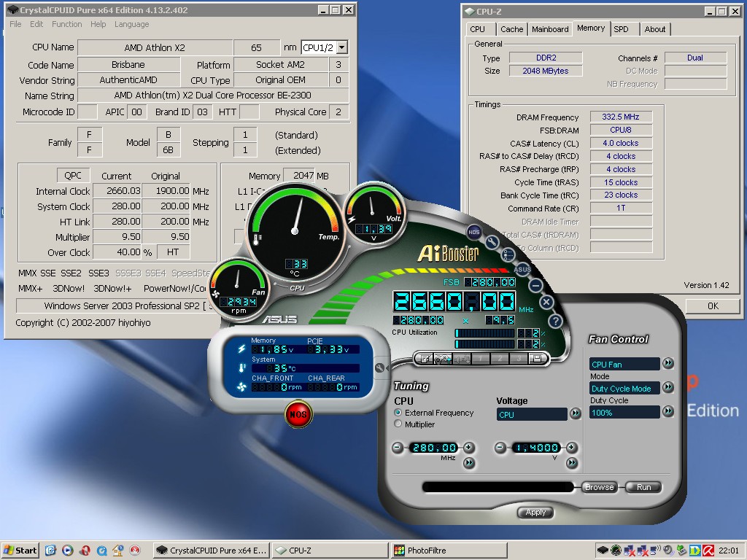Select profile 3 in AI Booster toolbar
747x560 pixels.
(519, 359)
